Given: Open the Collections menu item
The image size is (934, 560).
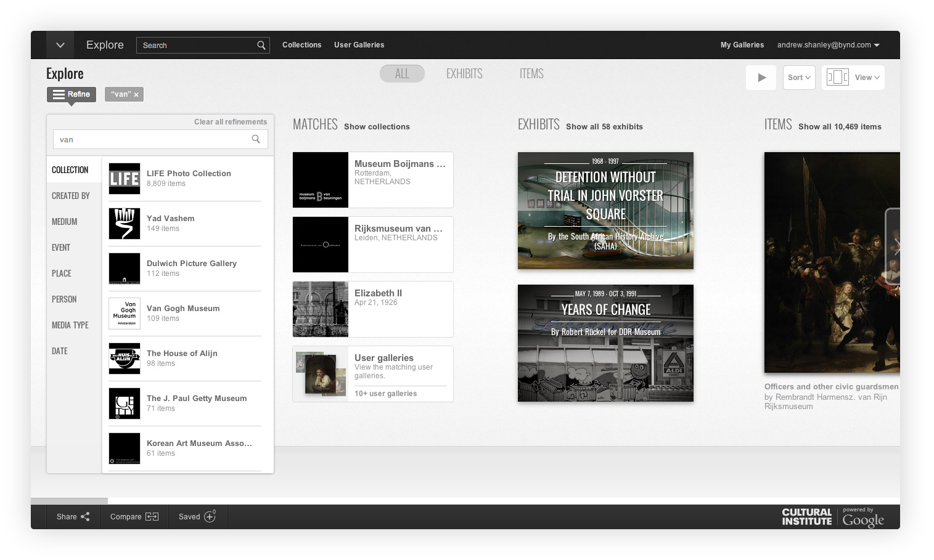Looking at the screenshot, I should tap(301, 45).
